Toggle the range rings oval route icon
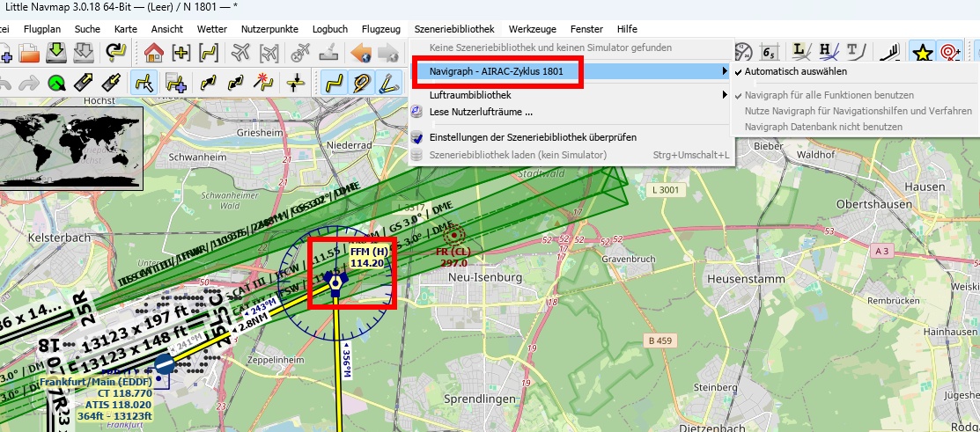The height and width of the screenshot is (432, 980). click(363, 83)
